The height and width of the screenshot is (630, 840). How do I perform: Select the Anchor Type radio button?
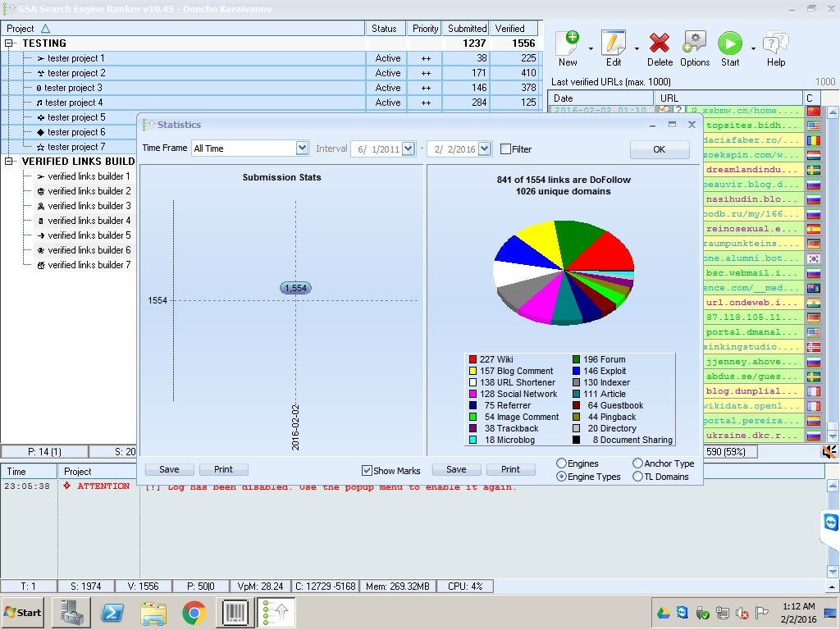637,463
